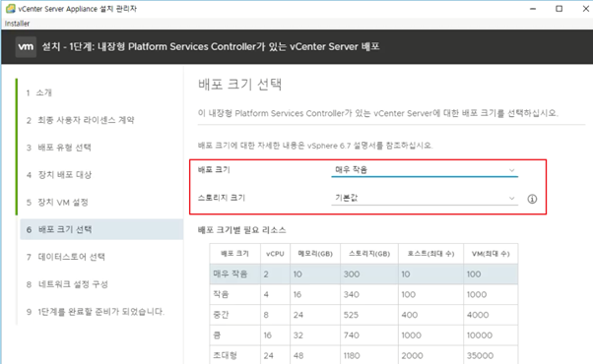Minimize the installer window

pyautogui.click(x=533, y=9)
